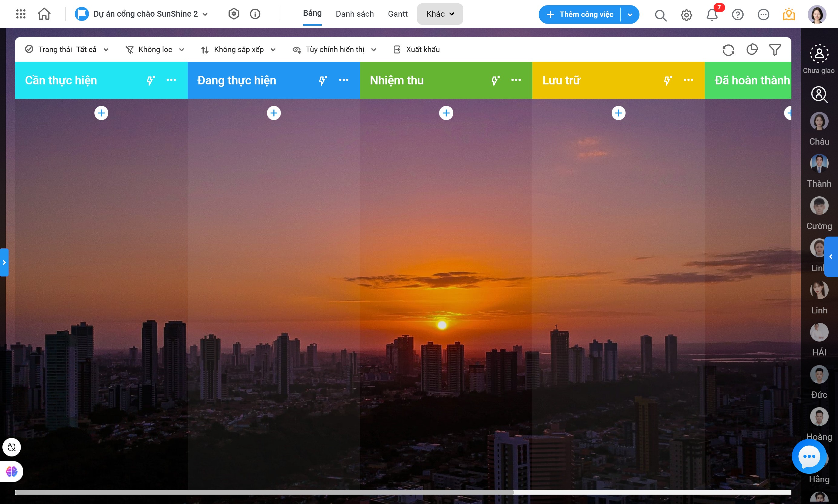
Task: Go to the home page icon
Action: (44, 14)
